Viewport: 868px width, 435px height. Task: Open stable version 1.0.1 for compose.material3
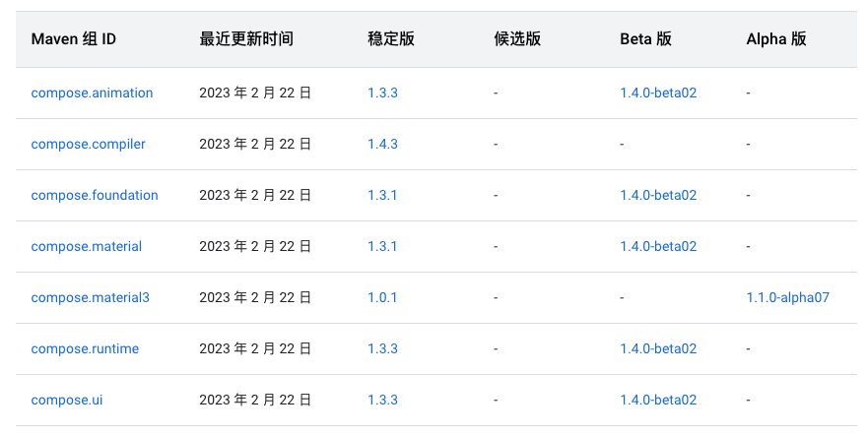(x=382, y=297)
